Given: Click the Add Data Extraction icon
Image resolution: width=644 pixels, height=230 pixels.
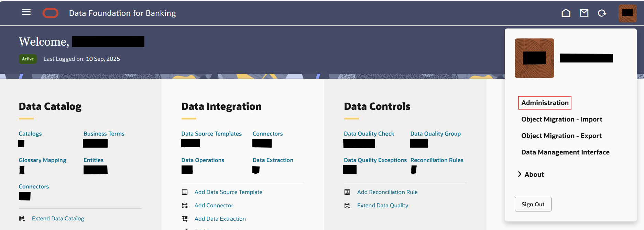Looking at the screenshot, I should click(185, 219).
